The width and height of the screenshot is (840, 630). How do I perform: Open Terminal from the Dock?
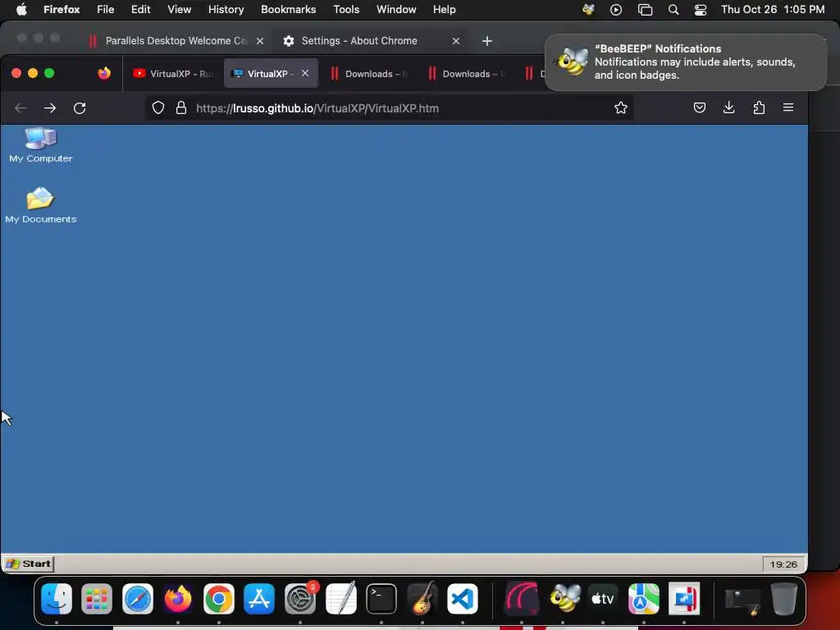pos(381,598)
